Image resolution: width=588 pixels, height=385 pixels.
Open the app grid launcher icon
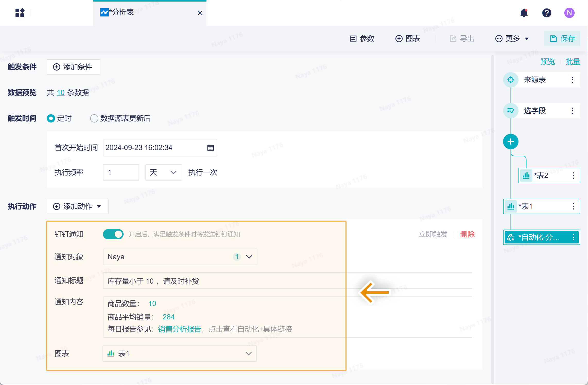[x=20, y=13]
